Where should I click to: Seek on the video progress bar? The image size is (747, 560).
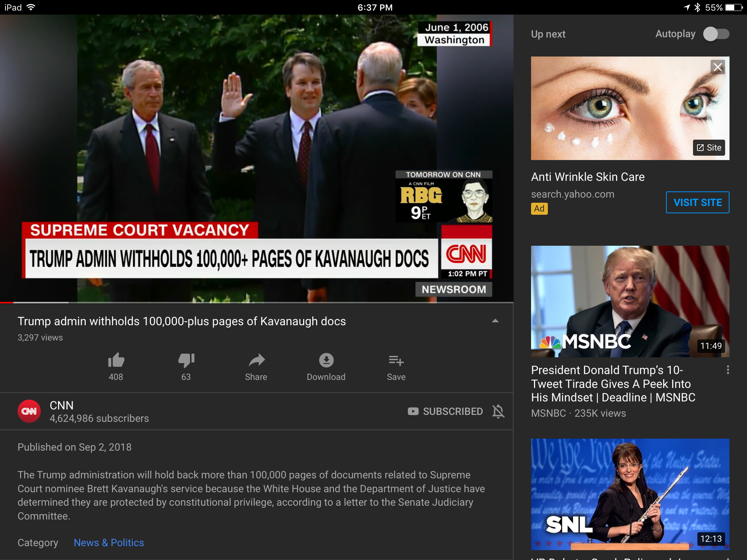(x=257, y=302)
